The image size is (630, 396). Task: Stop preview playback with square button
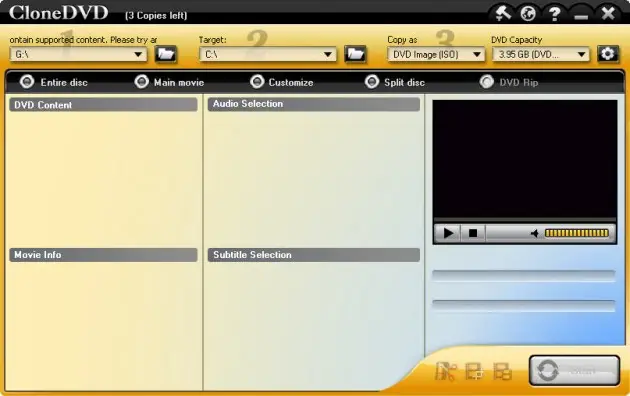(473, 233)
